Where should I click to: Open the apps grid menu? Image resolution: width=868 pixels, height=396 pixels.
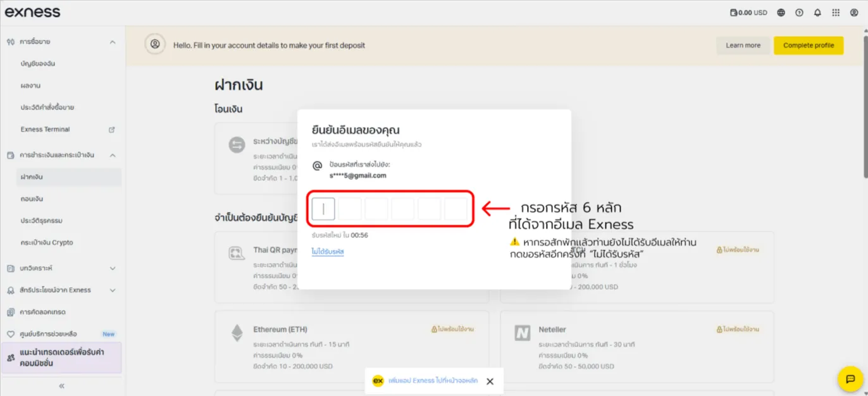tap(836, 12)
